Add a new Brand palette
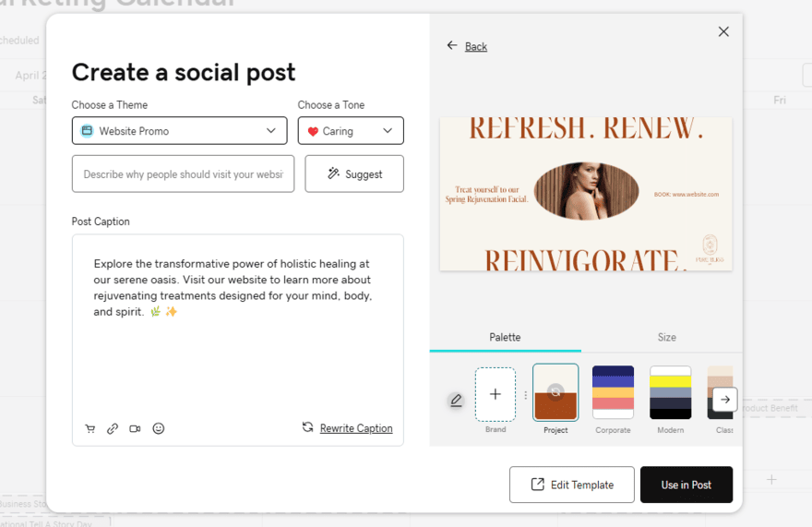 496,394
